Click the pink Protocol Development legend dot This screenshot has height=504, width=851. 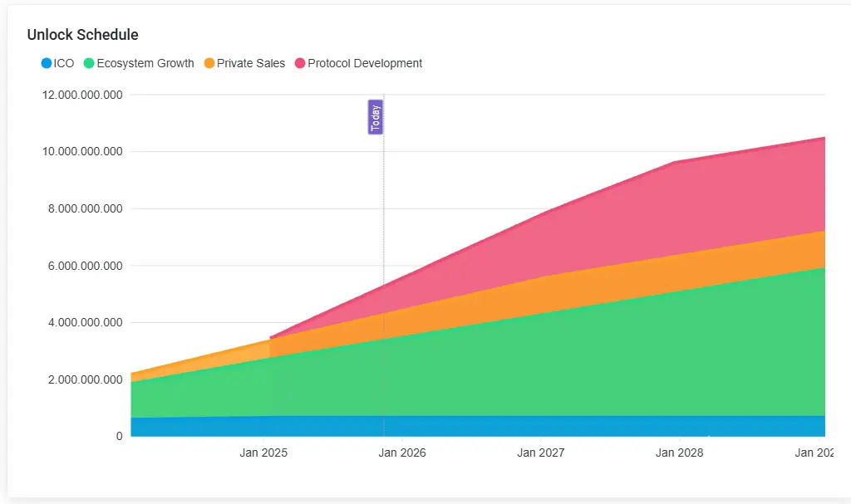pos(299,63)
